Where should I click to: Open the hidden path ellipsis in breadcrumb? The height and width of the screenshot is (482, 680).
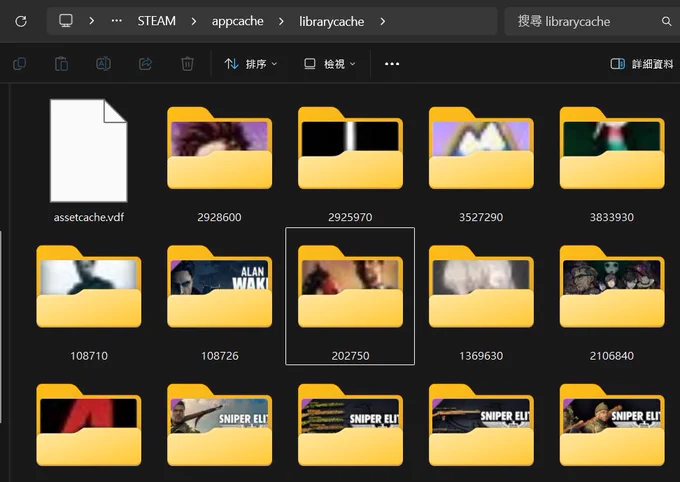[116, 20]
